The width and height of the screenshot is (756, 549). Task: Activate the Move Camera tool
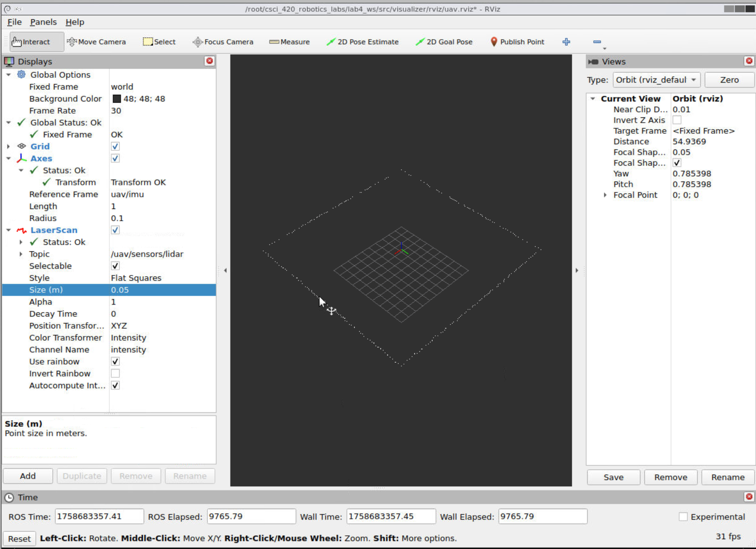[97, 42]
